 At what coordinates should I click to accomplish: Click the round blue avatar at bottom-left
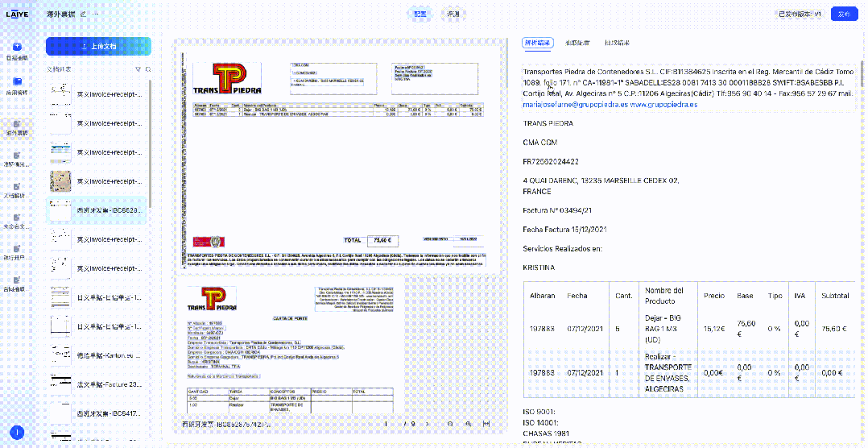(x=17, y=433)
